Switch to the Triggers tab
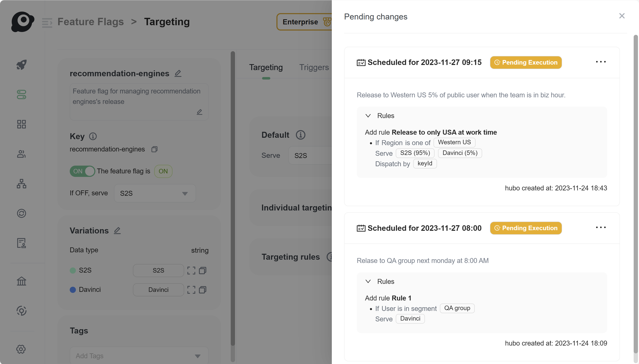The image size is (639, 364). (x=314, y=67)
